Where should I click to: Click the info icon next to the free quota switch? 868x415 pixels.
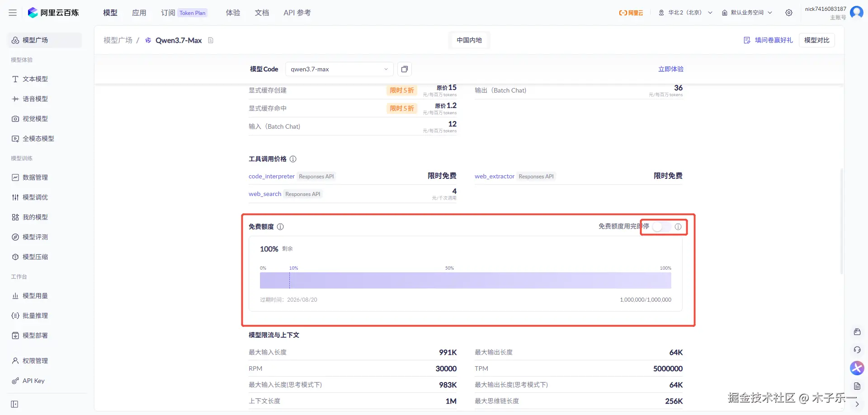[x=678, y=227]
